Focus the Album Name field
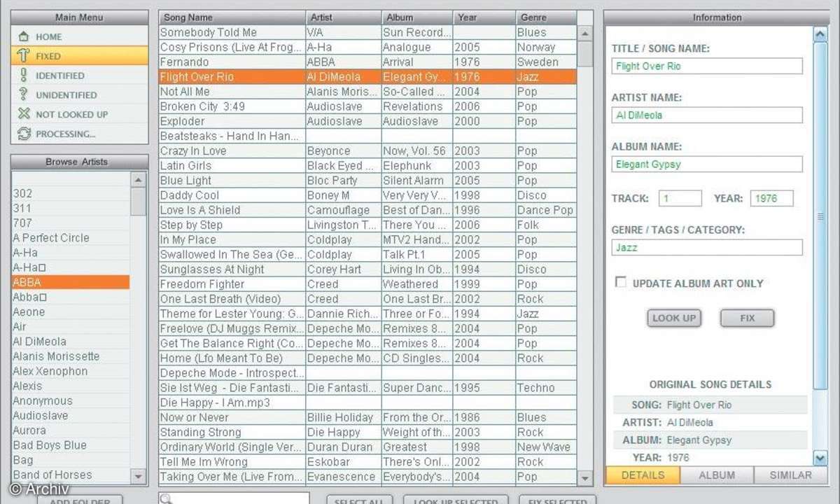Viewport: 840px width, 504px height. coord(707,164)
